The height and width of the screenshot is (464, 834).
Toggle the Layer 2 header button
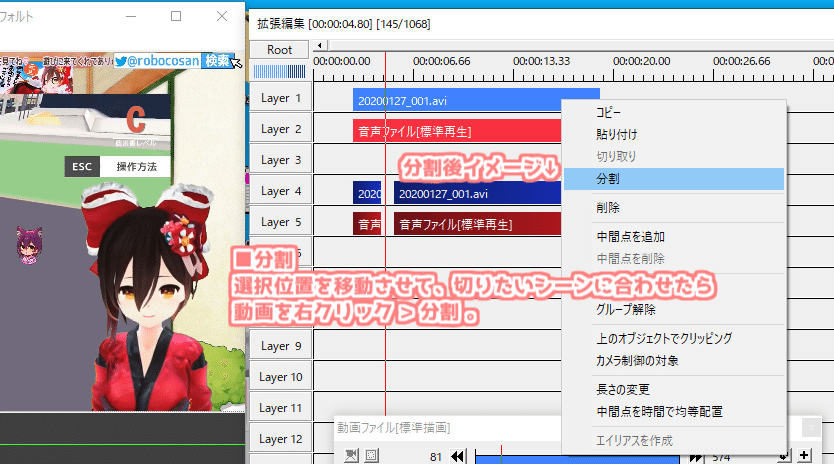(281, 129)
